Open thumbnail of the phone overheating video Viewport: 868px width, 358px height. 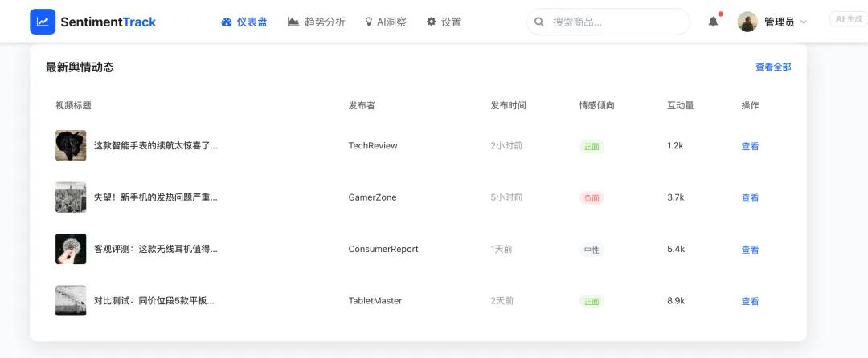pyautogui.click(x=71, y=197)
